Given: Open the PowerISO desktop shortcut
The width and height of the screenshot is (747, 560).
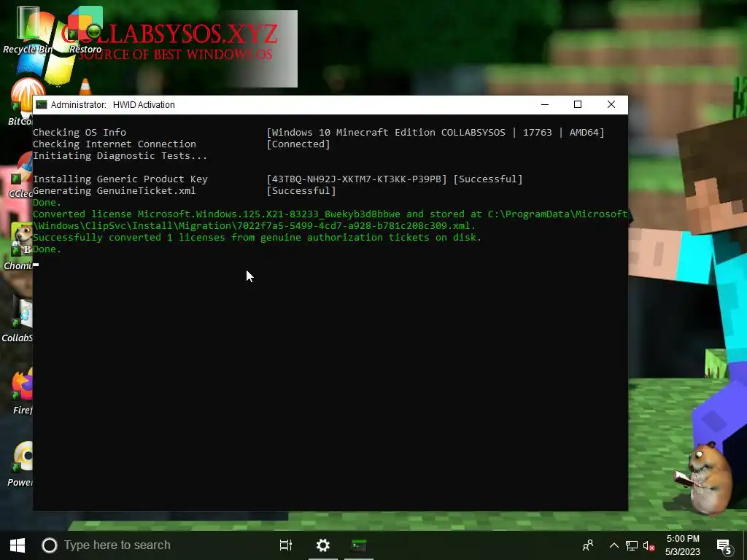Looking at the screenshot, I should click(20, 463).
